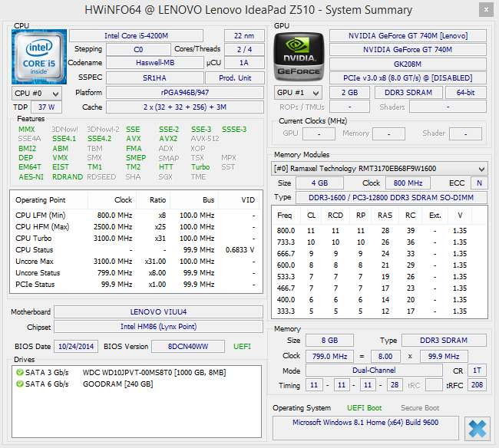Screen dimensions: 499x448
Task: Select the CPU LFM (Min) row
Action: tap(136, 216)
